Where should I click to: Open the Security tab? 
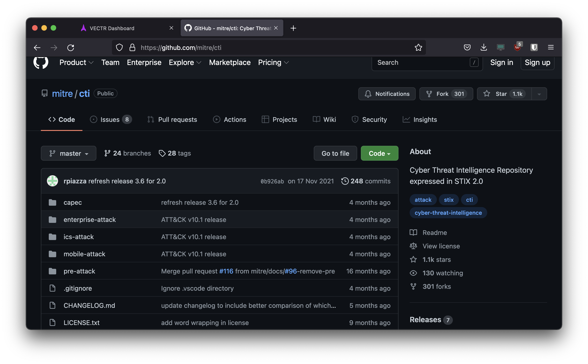pyautogui.click(x=369, y=119)
